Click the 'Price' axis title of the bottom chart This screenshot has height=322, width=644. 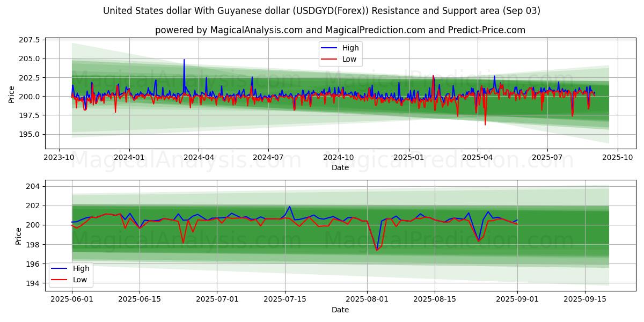tap(19, 236)
